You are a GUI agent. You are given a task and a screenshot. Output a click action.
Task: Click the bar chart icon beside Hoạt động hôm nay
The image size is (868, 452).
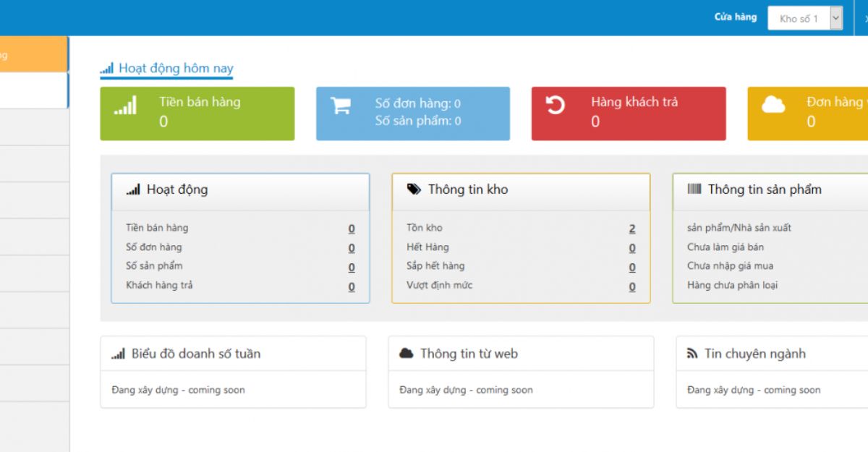(107, 69)
